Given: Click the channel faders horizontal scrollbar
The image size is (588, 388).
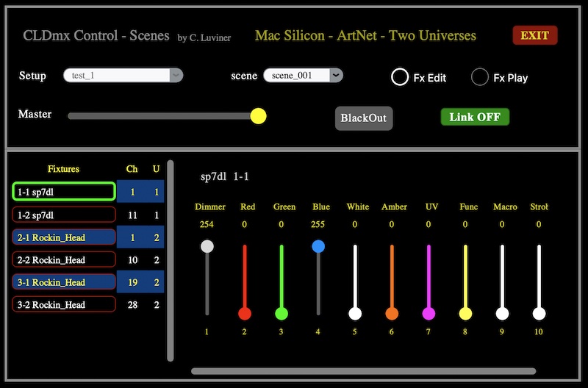Looking at the screenshot, I should coord(363,371).
